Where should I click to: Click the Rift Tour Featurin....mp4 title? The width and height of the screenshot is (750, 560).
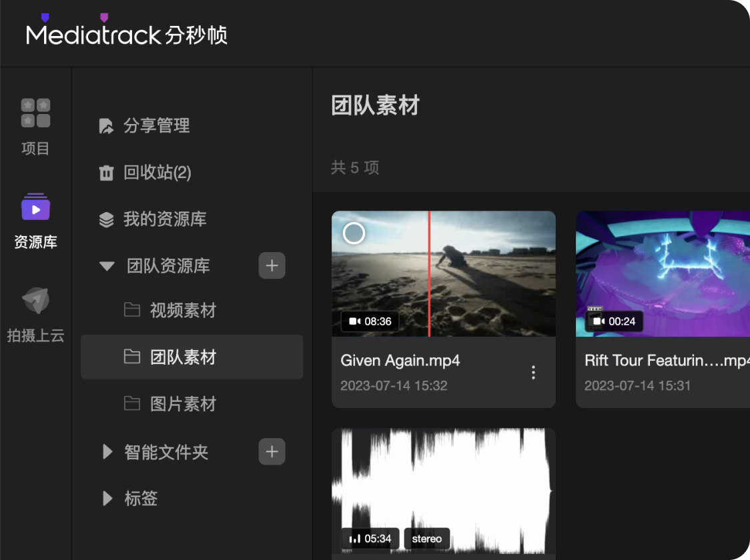tap(667, 361)
